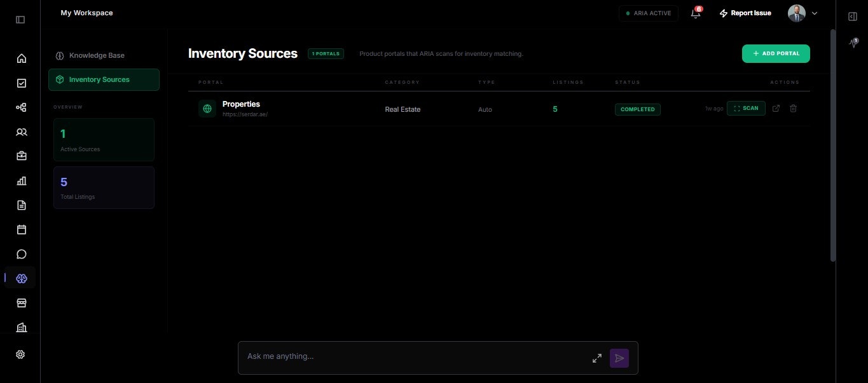Run a SCAN on the Properties portal
This screenshot has width=868, height=383.
[x=745, y=108]
